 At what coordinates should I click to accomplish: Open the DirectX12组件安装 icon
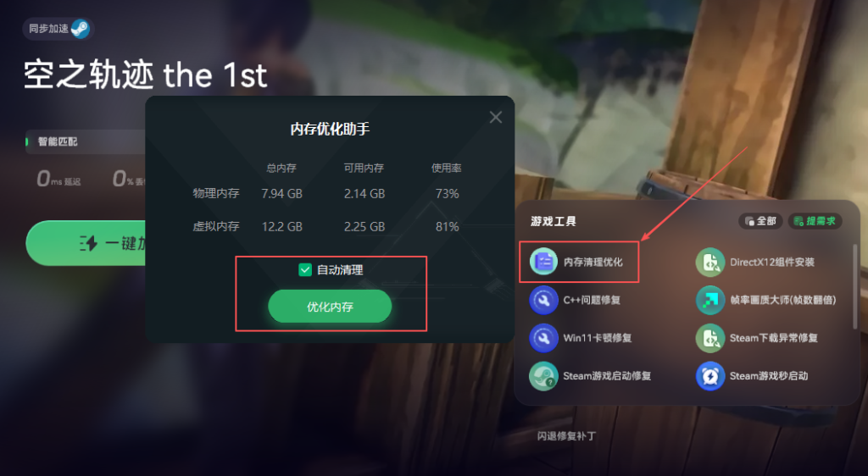coord(710,262)
